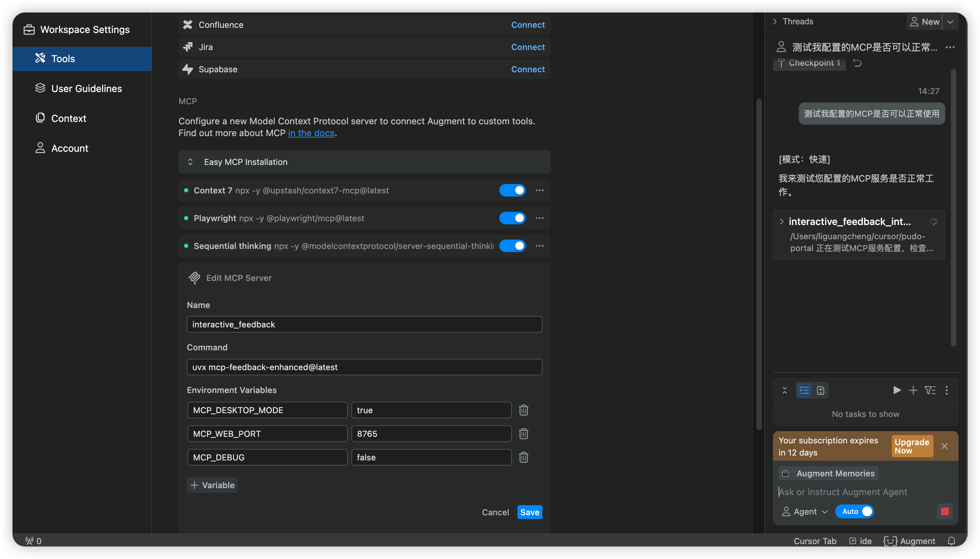The width and height of the screenshot is (980, 559).
Task: Toggle the Playwright MCP server
Action: [512, 218]
